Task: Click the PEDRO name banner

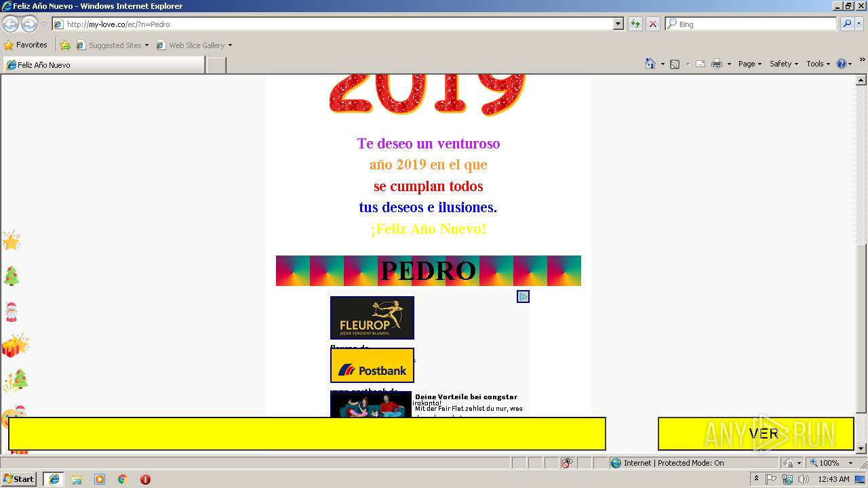Action: (x=429, y=270)
